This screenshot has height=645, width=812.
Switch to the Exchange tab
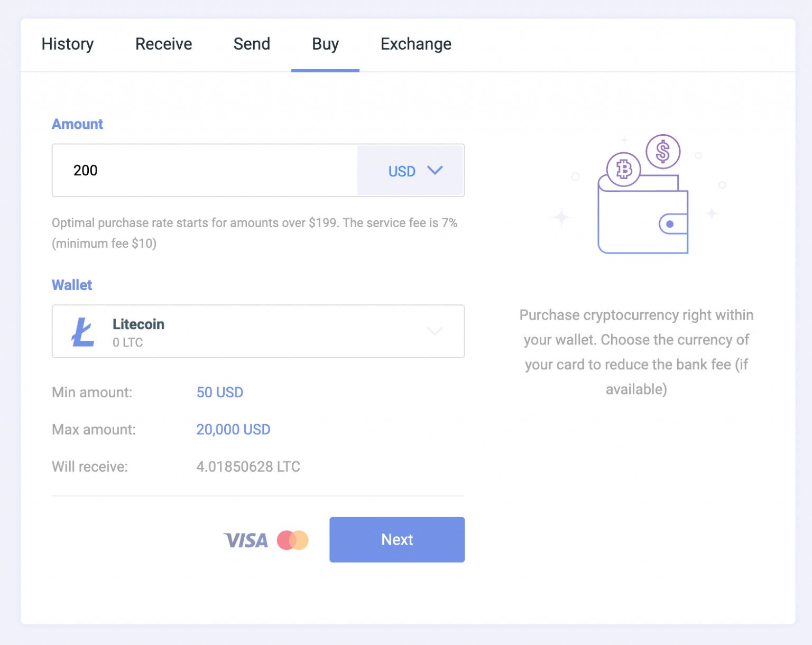pos(416,44)
